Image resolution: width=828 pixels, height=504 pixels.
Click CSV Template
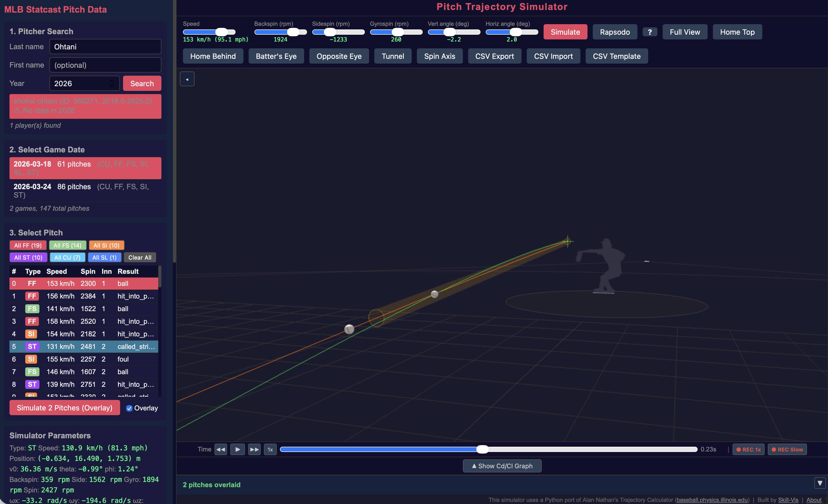point(617,56)
